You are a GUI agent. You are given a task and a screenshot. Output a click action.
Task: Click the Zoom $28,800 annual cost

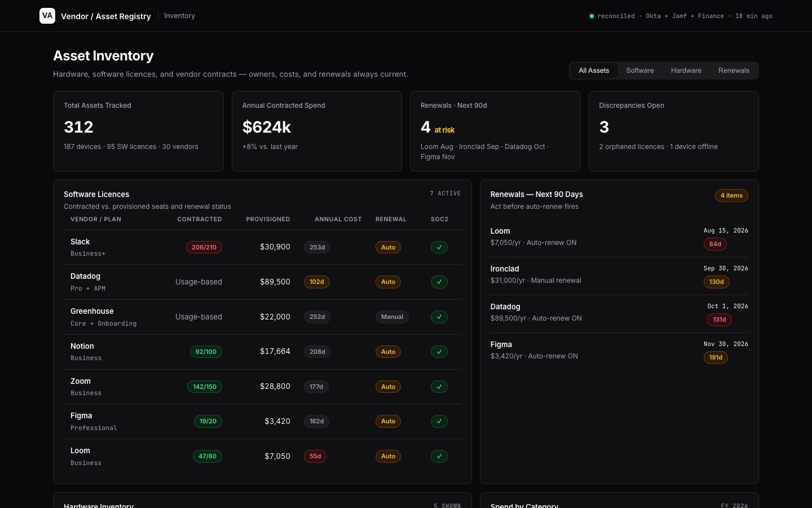tap(275, 386)
